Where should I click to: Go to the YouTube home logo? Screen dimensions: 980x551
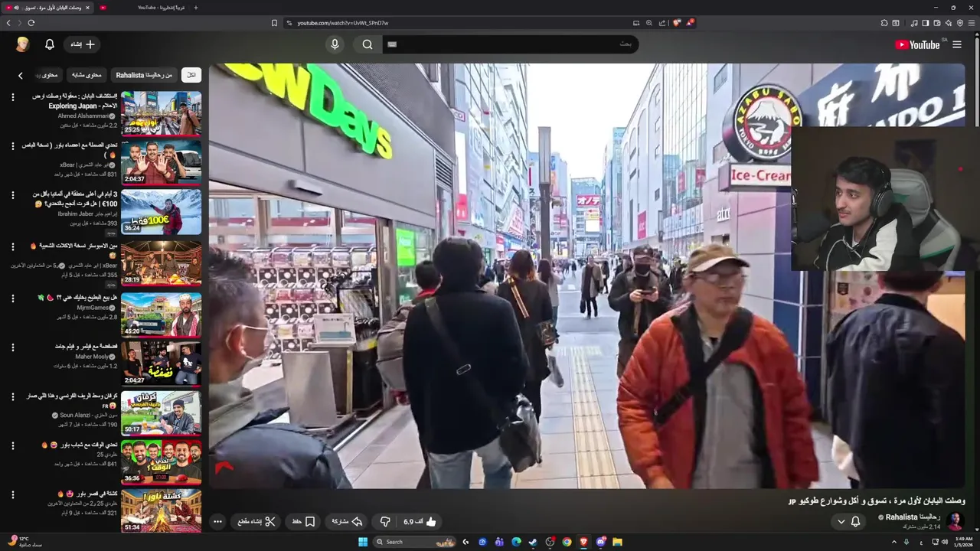(917, 44)
